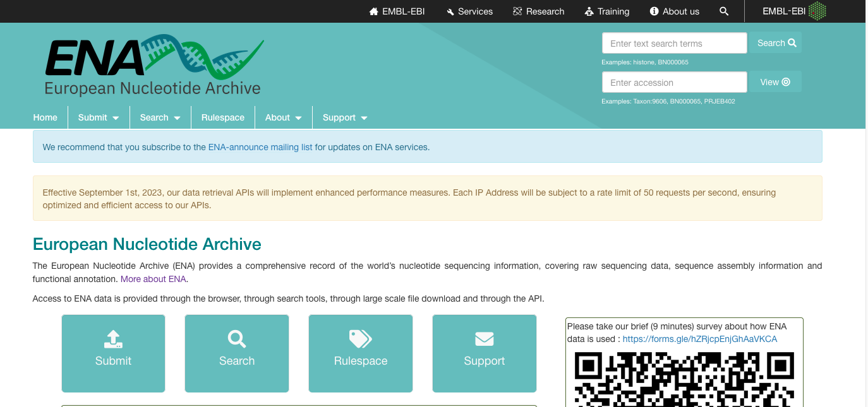Open the Submit tile with upload icon

(x=113, y=353)
